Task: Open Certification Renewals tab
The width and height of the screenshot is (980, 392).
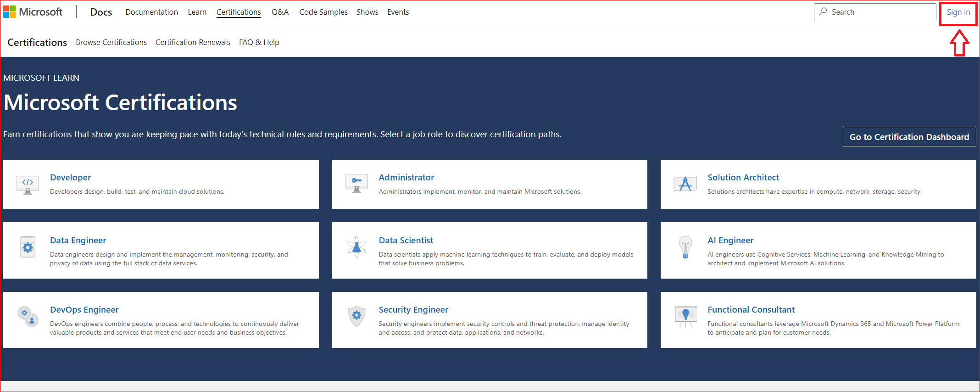Action: click(x=193, y=42)
